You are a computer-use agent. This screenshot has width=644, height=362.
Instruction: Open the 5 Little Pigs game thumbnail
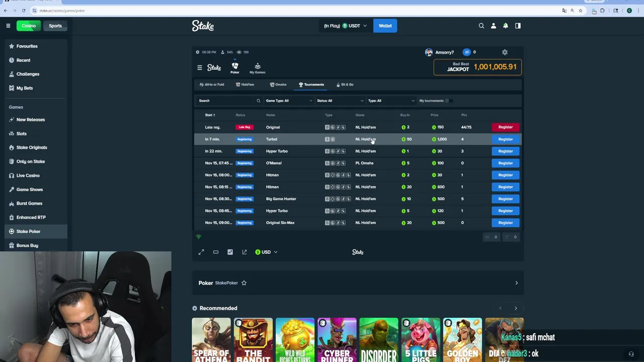[x=421, y=340]
